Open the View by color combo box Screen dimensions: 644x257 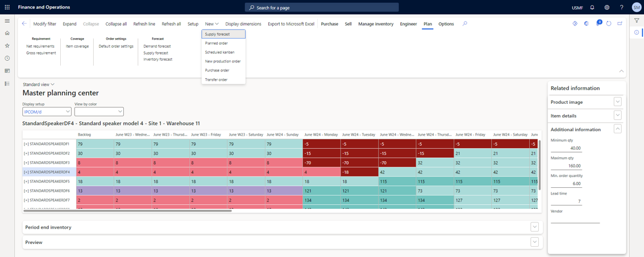99,112
